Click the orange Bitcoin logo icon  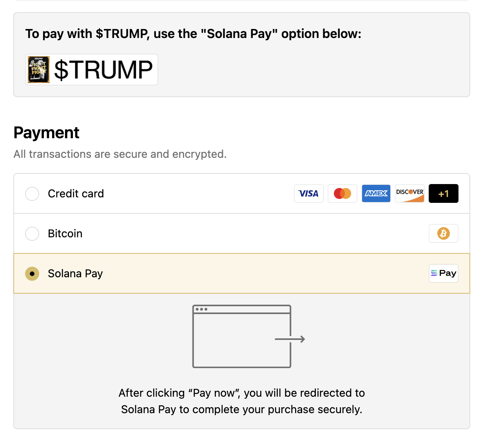pyautogui.click(x=443, y=234)
